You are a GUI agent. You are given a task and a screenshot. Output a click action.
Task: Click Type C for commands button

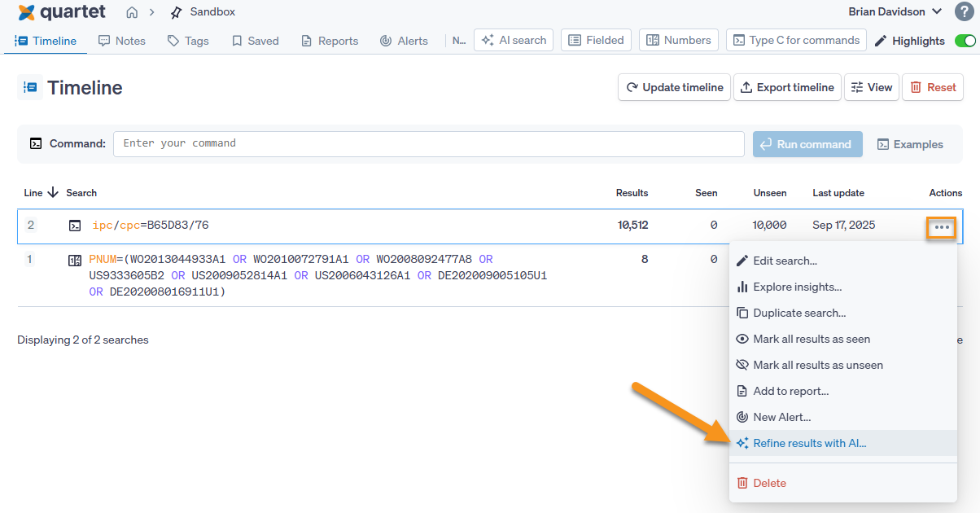pos(796,40)
